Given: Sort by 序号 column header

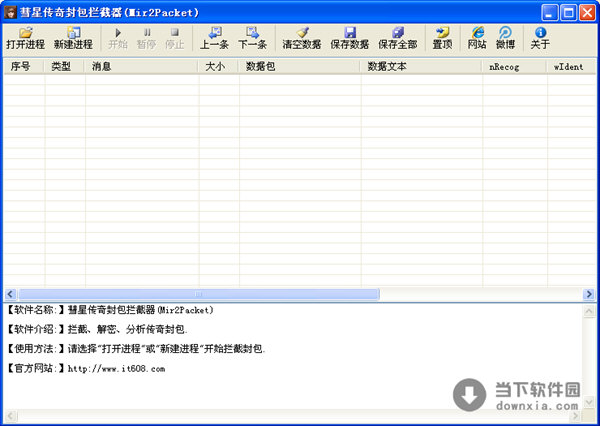Looking at the screenshot, I should pos(23,66).
